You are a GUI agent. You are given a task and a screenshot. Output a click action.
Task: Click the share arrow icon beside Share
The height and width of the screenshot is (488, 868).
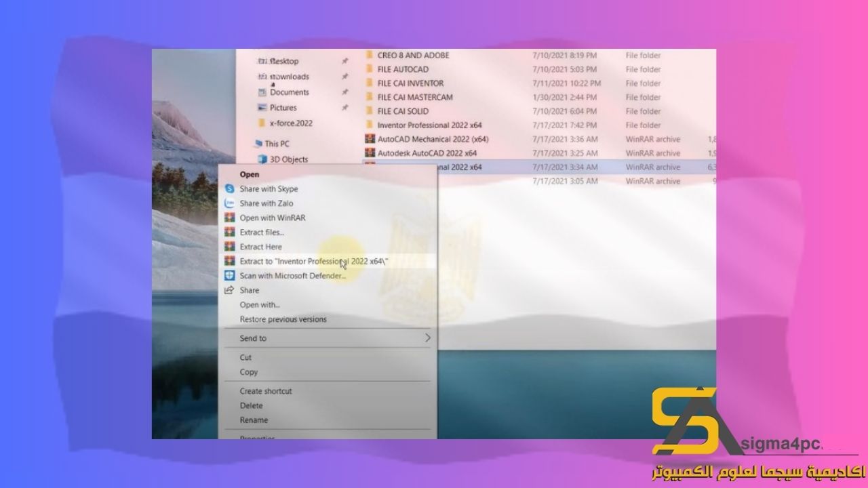(229, 290)
